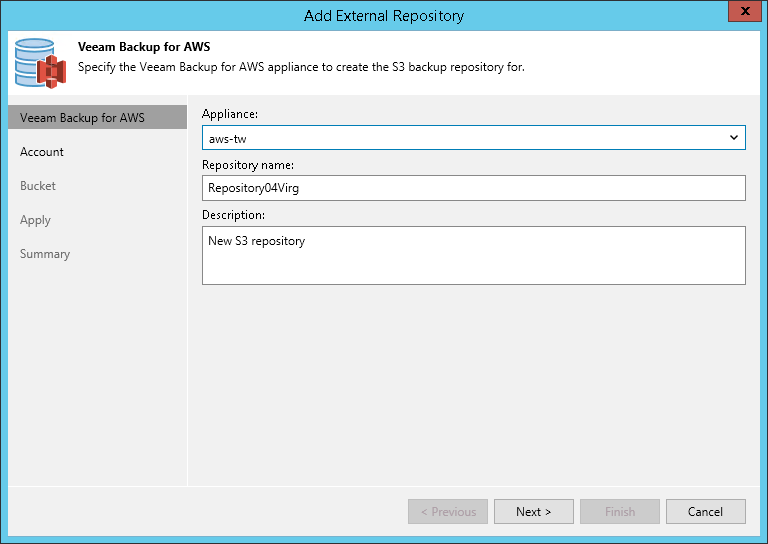Open the Appliance dropdown arrow
This screenshot has width=768, height=544.
(x=733, y=138)
